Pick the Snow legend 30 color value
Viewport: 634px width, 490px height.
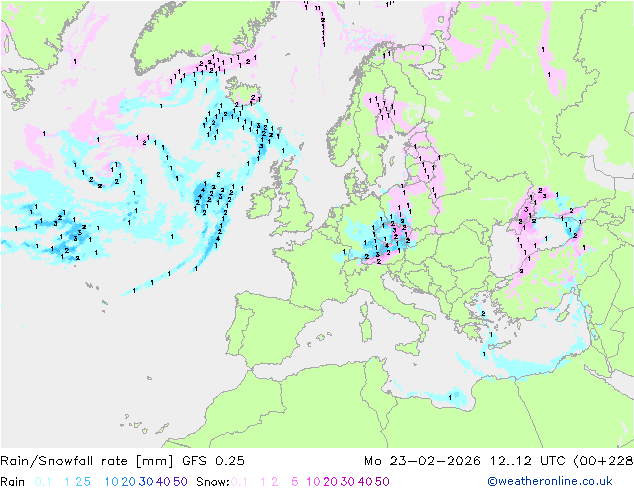[x=348, y=482]
